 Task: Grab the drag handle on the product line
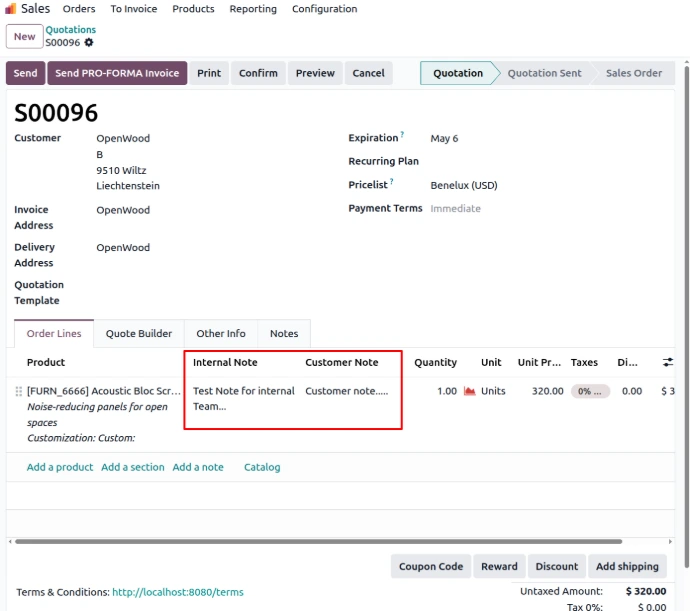pos(19,391)
